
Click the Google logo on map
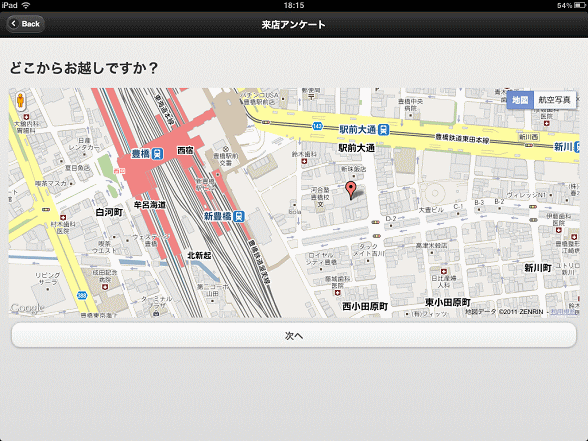pos(27,308)
